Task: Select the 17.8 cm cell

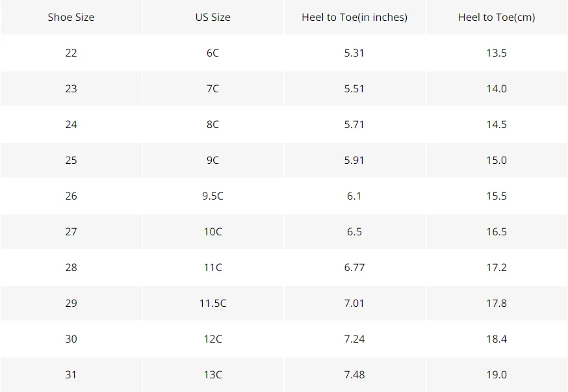Action: tap(497, 303)
